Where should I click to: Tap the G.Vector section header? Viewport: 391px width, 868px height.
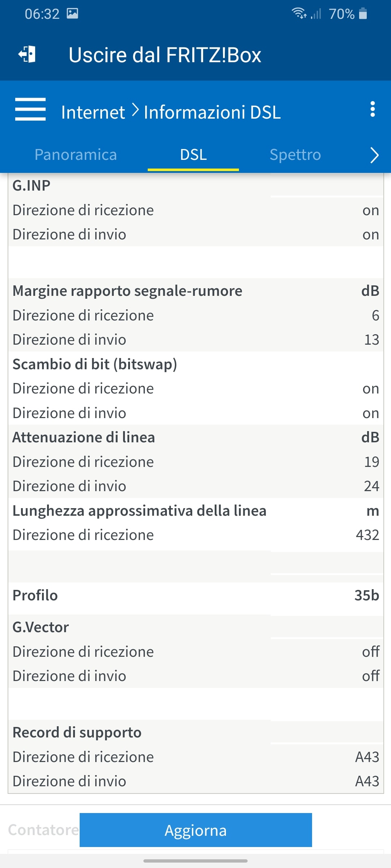41,627
